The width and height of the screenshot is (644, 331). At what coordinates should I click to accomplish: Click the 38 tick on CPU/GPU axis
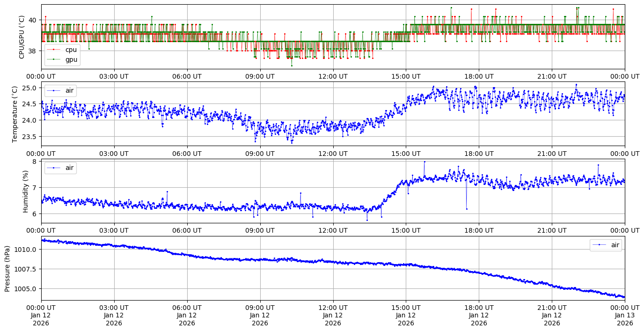tap(34, 51)
